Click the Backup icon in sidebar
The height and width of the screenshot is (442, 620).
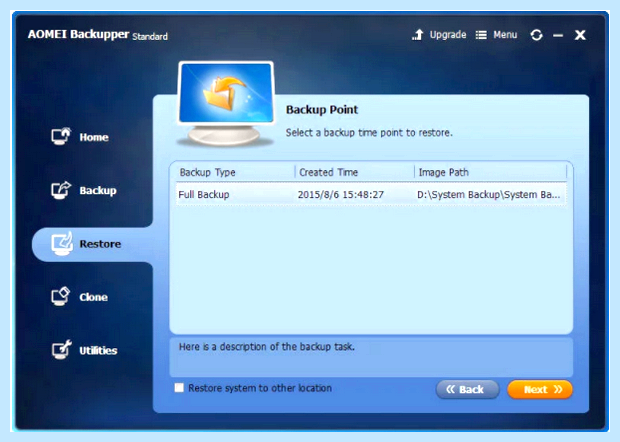pos(60,190)
